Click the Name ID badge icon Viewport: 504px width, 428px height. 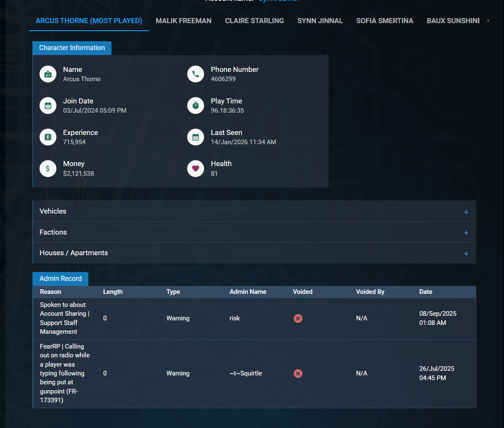48,74
